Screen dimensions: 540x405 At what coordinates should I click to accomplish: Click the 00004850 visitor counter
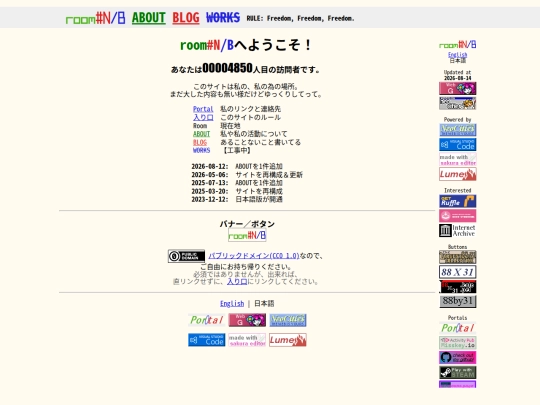point(228,68)
